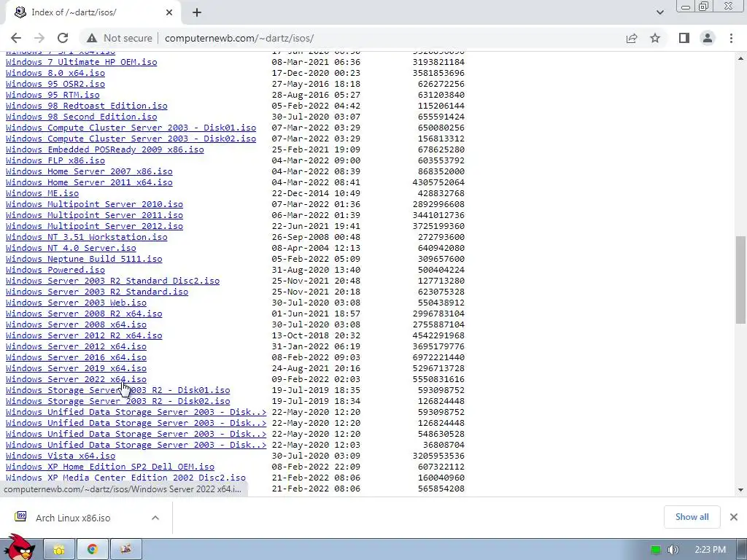This screenshot has height=560, width=747.
Task: Click Windows Compute Cluster Server 2003 Disk02.iso
Action: coord(131,139)
